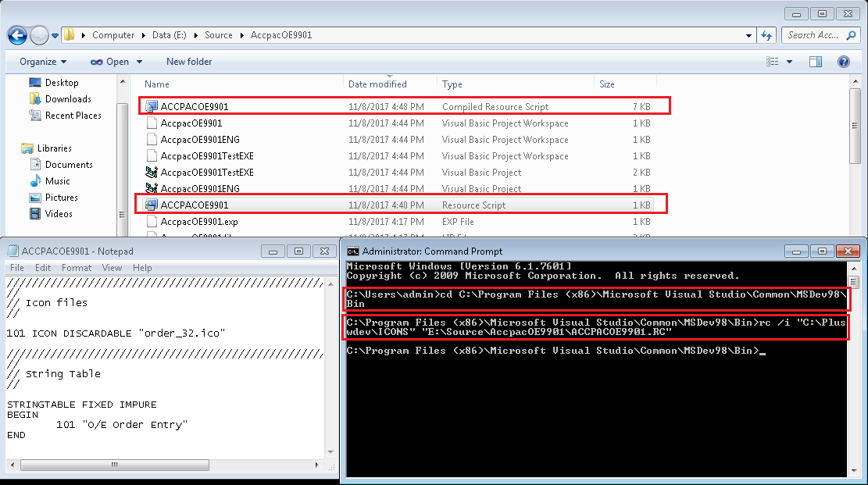
Task: Select Source in the address breadcrumb
Action: (x=219, y=35)
